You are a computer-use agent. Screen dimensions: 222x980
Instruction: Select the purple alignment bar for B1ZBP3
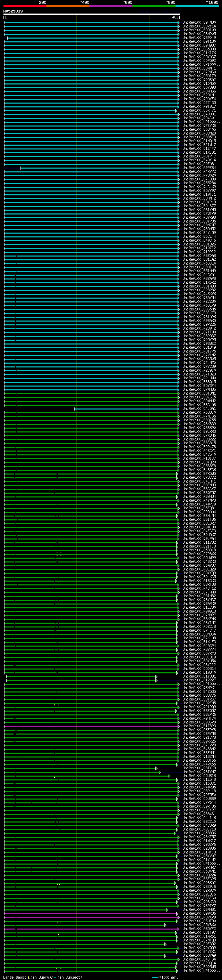(91, 726)
